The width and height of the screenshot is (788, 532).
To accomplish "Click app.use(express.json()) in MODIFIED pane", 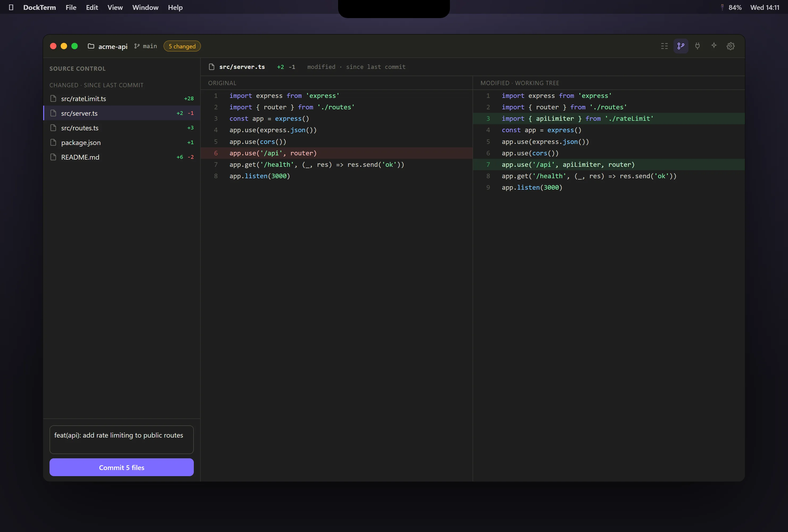I will [x=545, y=142].
